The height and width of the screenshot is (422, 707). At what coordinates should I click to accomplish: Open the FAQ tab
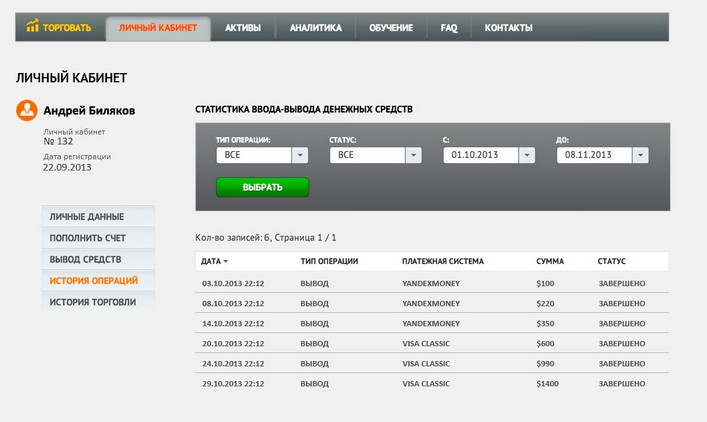449,28
